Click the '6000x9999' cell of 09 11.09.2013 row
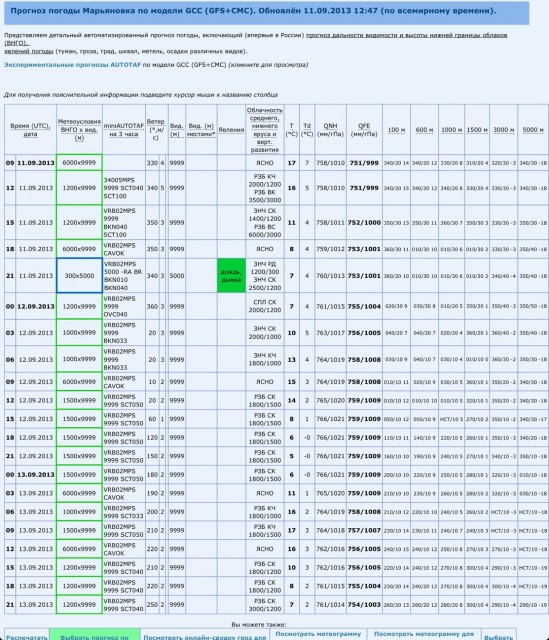The width and height of the screenshot is (549, 640). click(79, 162)
